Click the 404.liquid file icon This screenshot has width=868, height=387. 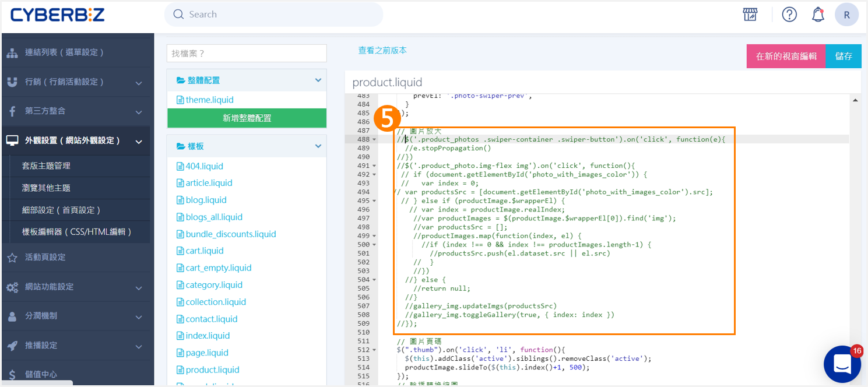180,166
